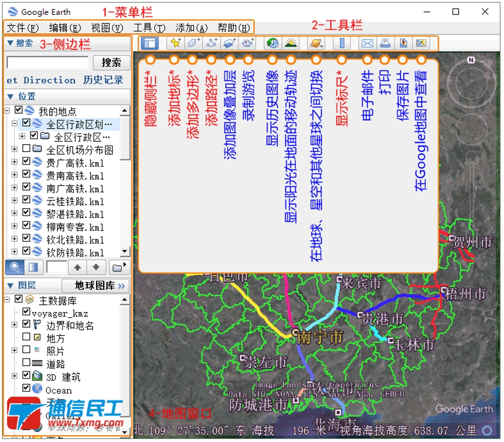Image resolution: width=504 pixels, height=442 pixels.
Task: Click the 南宁市 label on the map
Action: 320,337
